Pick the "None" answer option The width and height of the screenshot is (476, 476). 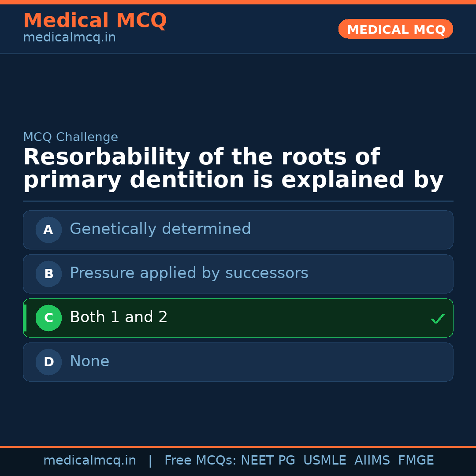89,361
